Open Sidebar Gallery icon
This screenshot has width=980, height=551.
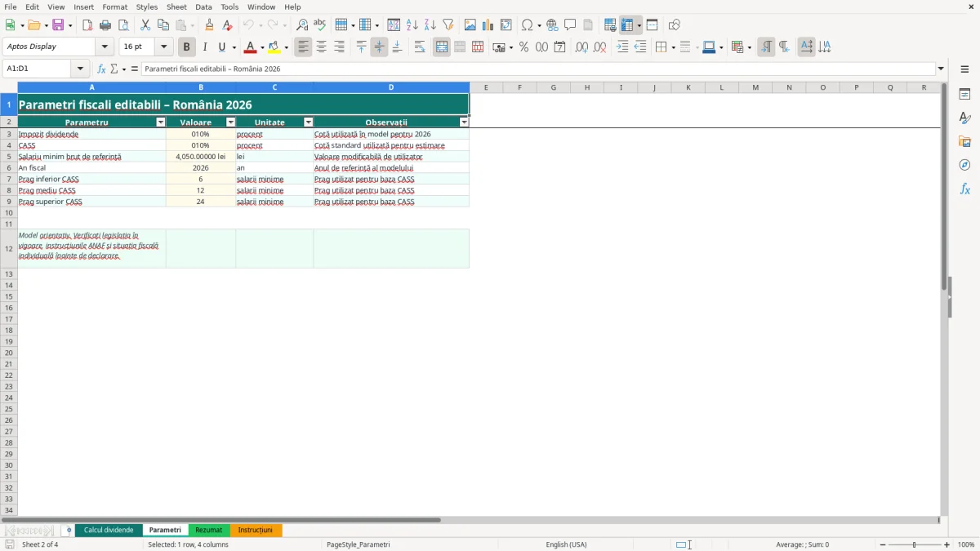point(964,141)
